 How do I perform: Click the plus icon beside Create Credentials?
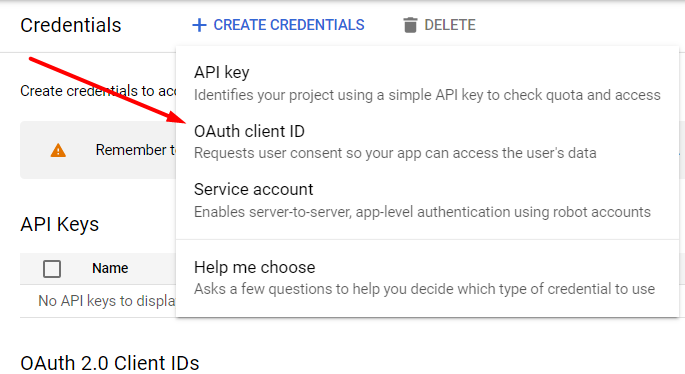click(199, 25)
